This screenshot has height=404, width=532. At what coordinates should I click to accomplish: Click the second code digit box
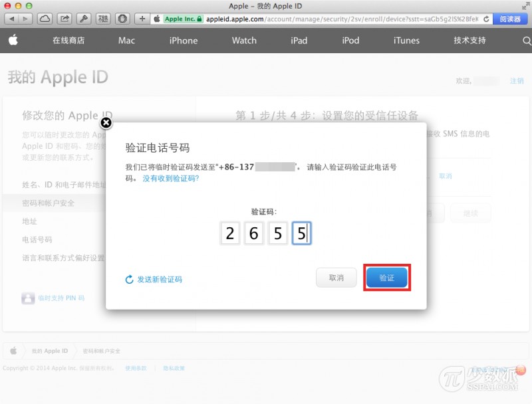point(254,233)
